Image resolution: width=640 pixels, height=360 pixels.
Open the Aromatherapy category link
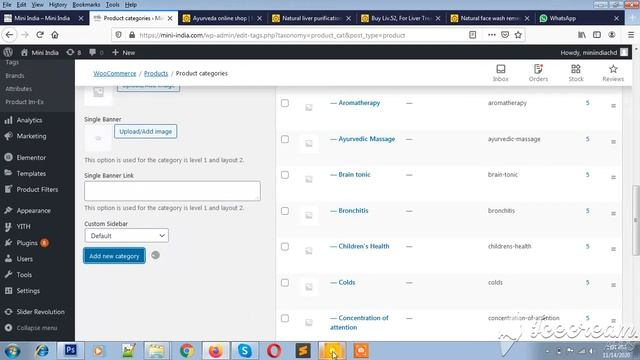(x=359, y=103)
